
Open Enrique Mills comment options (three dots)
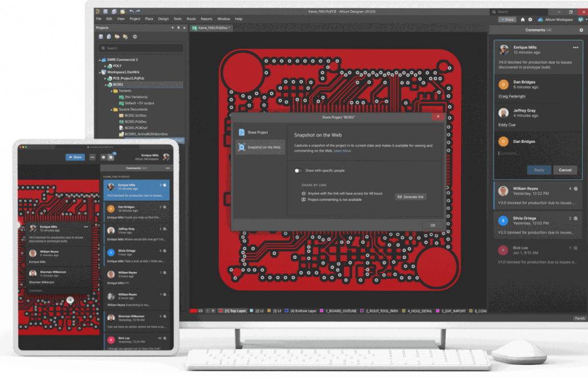pos(575,48)
